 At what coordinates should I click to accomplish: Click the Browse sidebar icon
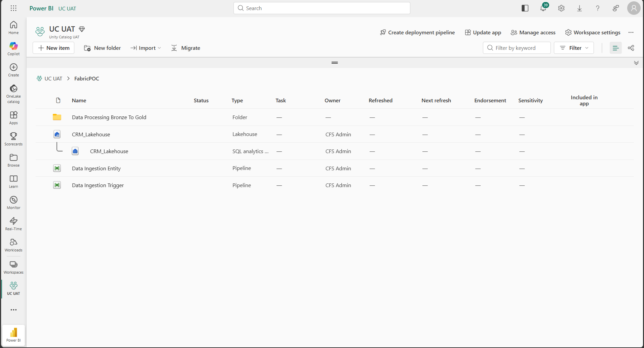pos(13,160)
